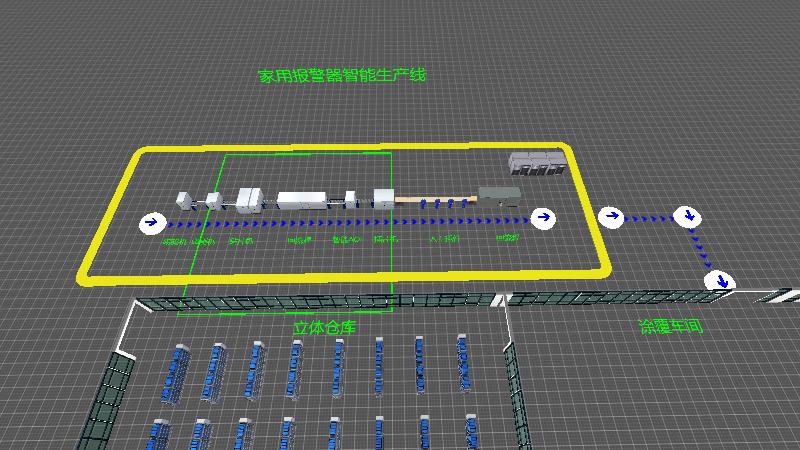The width and height of the screenshot is (800, 450).
Task: Click the blue arrow circle at production line start
Action: tap(150, 222)
